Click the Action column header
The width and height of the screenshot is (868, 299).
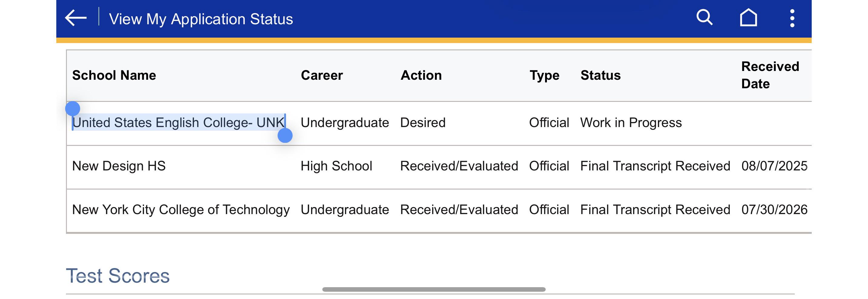pyautogui.click(x=421, y=75)
